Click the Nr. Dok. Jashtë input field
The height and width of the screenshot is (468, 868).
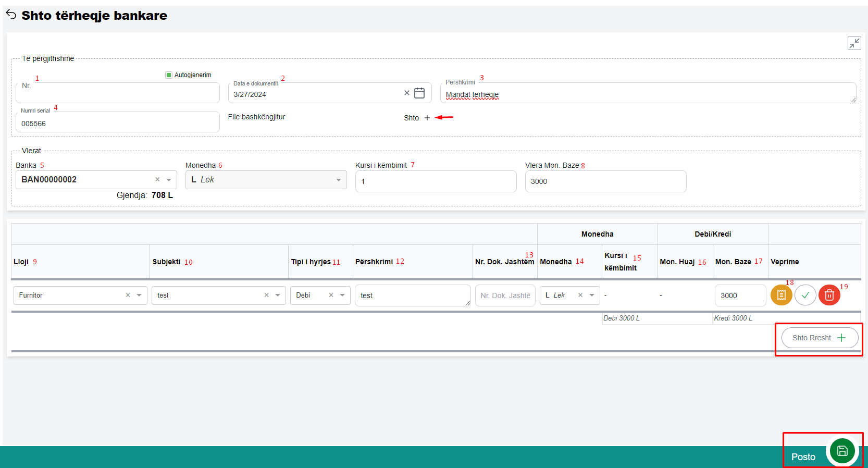(505, 295)
